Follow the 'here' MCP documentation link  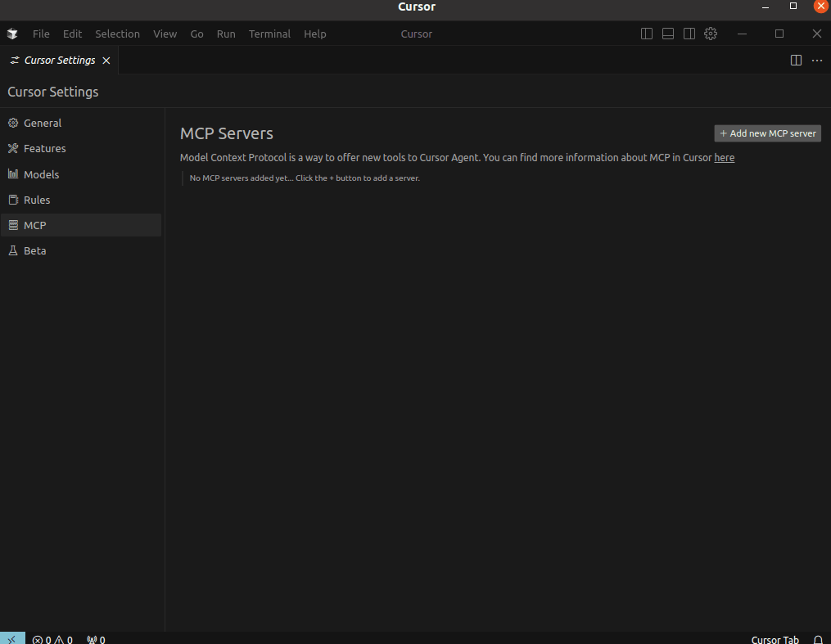pos(724,158)
